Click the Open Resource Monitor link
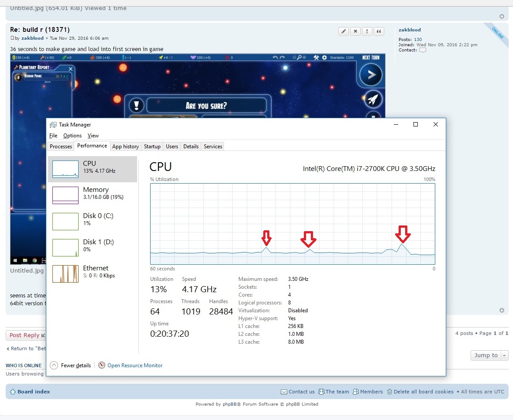The width and height of the screenshot is (513, 420). point(135,365)
